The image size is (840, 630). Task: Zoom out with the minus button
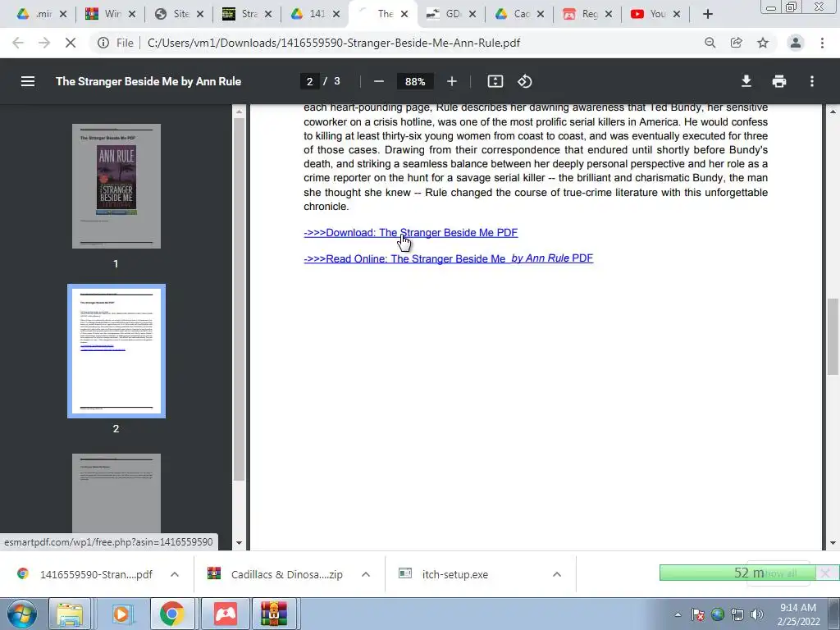379,81
